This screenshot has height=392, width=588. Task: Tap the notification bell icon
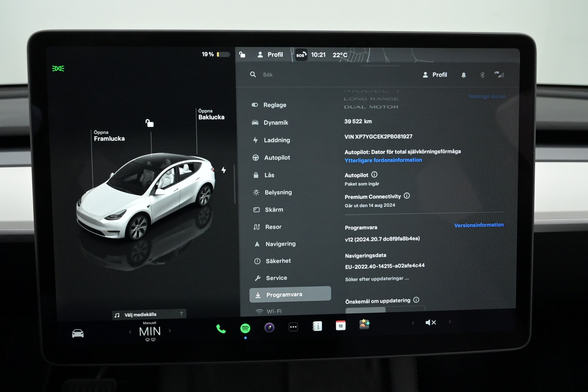coord(464,75)
